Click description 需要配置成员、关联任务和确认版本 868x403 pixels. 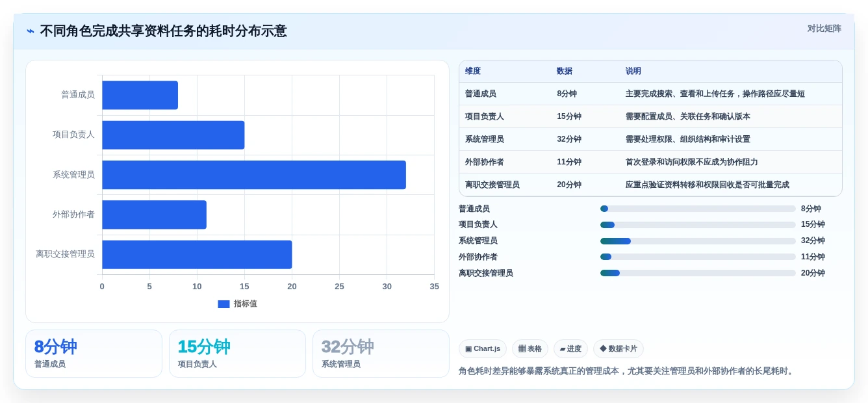coord(688,116)
